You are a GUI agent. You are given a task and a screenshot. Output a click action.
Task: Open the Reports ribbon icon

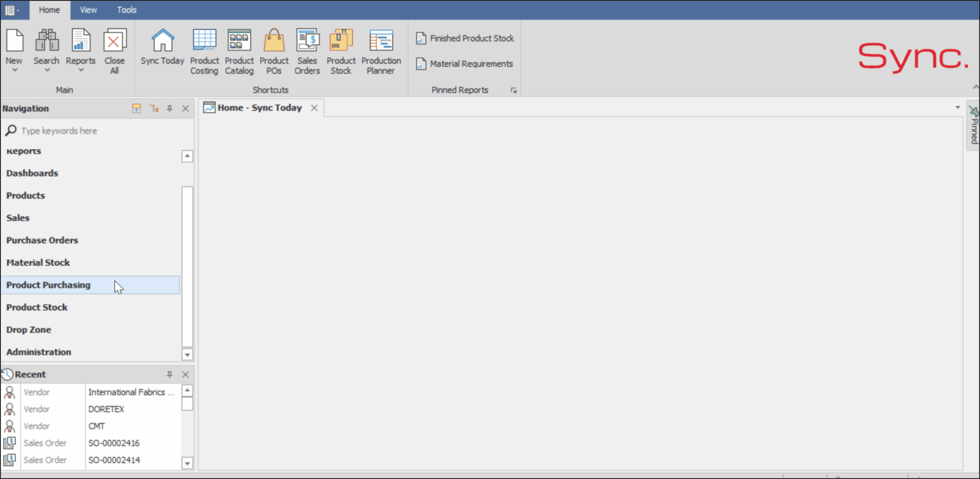click(81, 41)
